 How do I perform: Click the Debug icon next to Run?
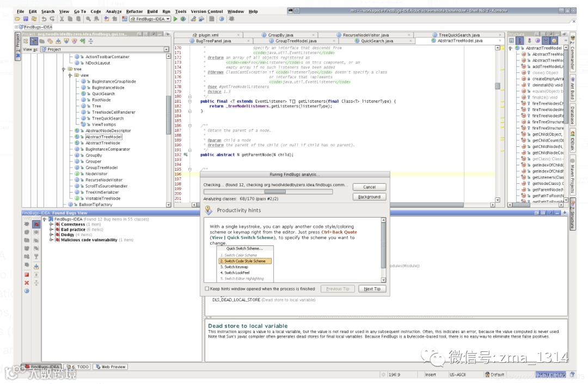click(x=183, y=18)
